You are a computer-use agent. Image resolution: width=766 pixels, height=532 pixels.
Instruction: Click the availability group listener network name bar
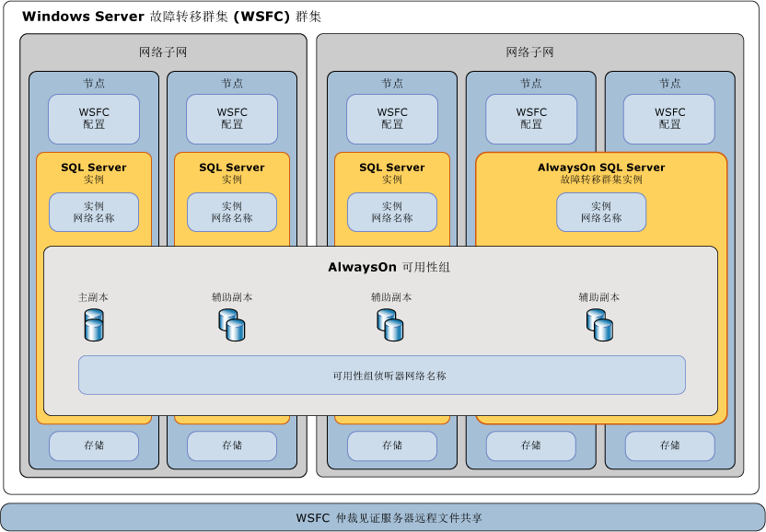coord(383,375)
